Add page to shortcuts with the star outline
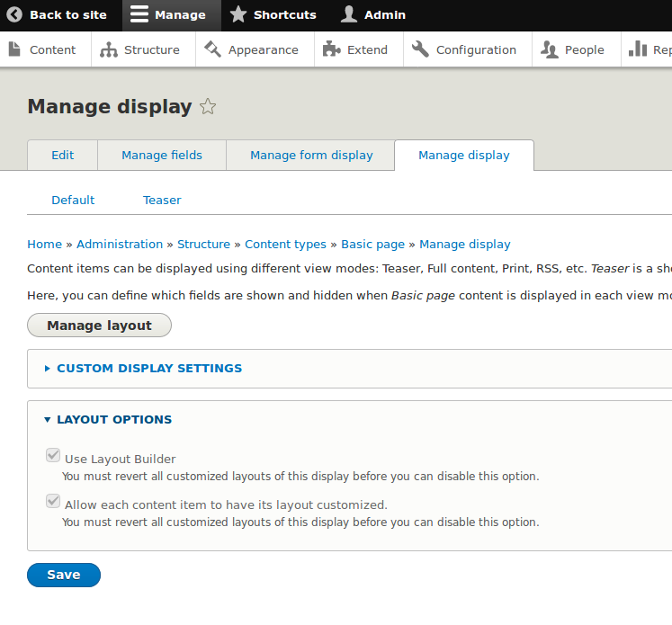The width and height of the screenshot is (672, 625). pyautogui.click(x=208, y=108)
